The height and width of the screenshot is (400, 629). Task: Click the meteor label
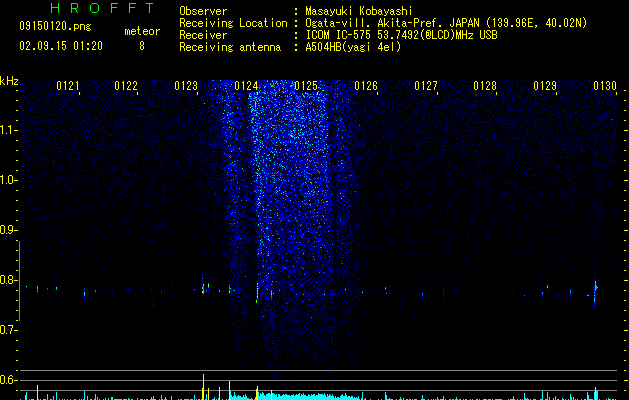142,31
